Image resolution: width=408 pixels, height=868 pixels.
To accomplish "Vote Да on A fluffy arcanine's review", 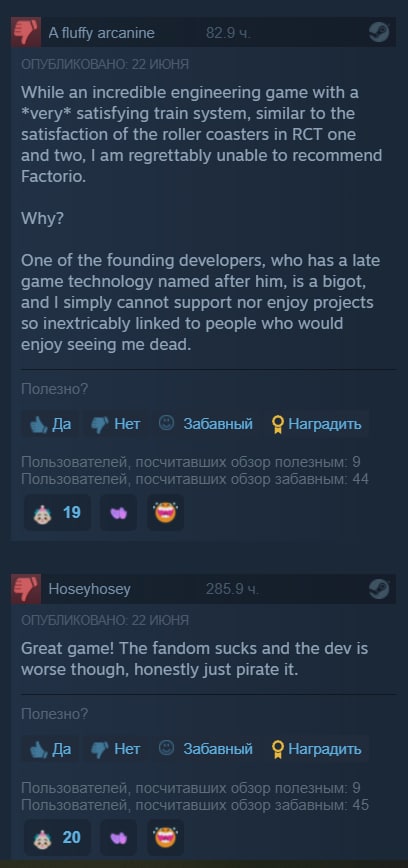I will tap(50, 425).
